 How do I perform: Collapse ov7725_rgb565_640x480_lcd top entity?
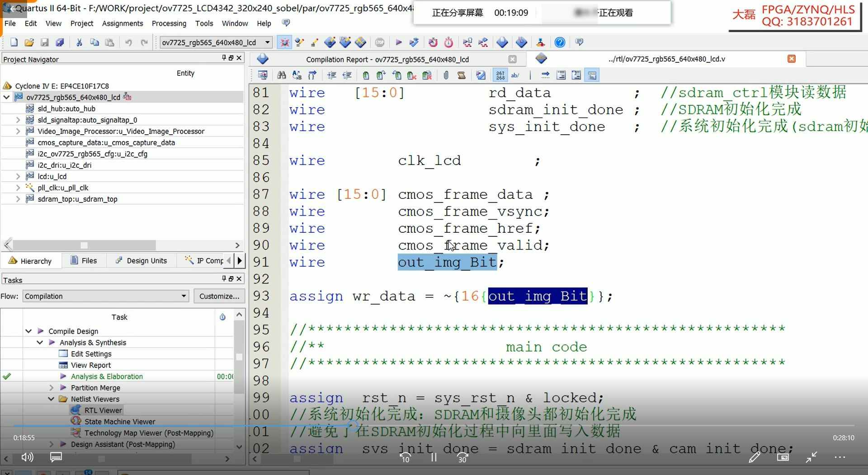click(x=6, y=97)
